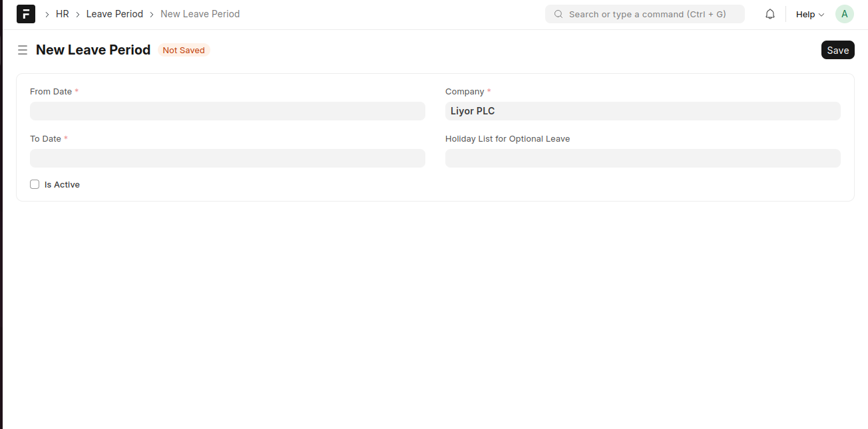Click the New Leave Period breadcrumb
Screen dimensions: 868x429
[x=200, y=14]
